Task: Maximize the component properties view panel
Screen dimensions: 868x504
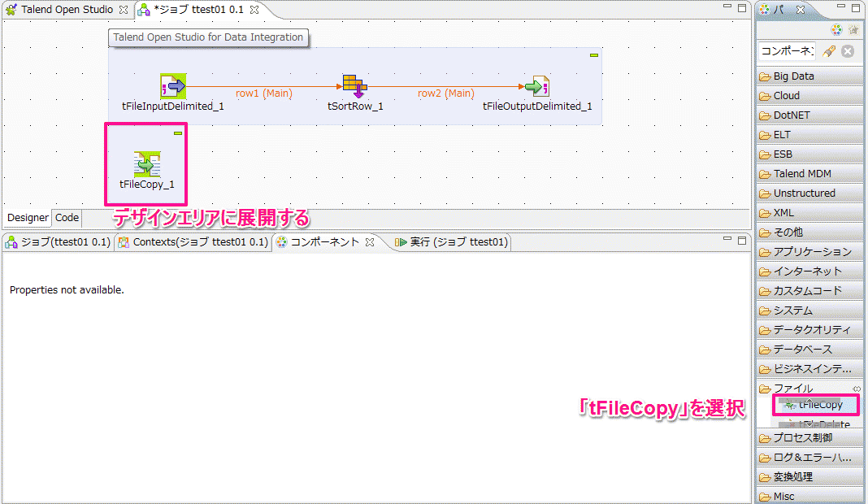Action: (742, 240)
